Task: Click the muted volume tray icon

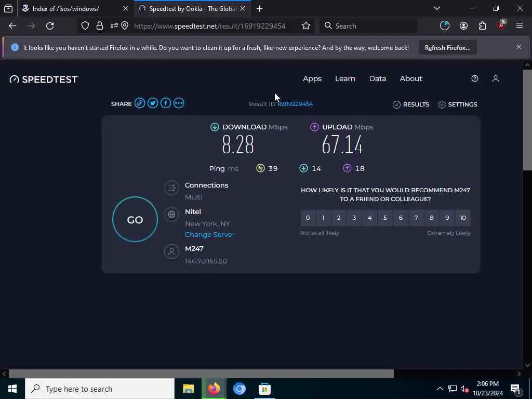Action: [x=464, y=389]
